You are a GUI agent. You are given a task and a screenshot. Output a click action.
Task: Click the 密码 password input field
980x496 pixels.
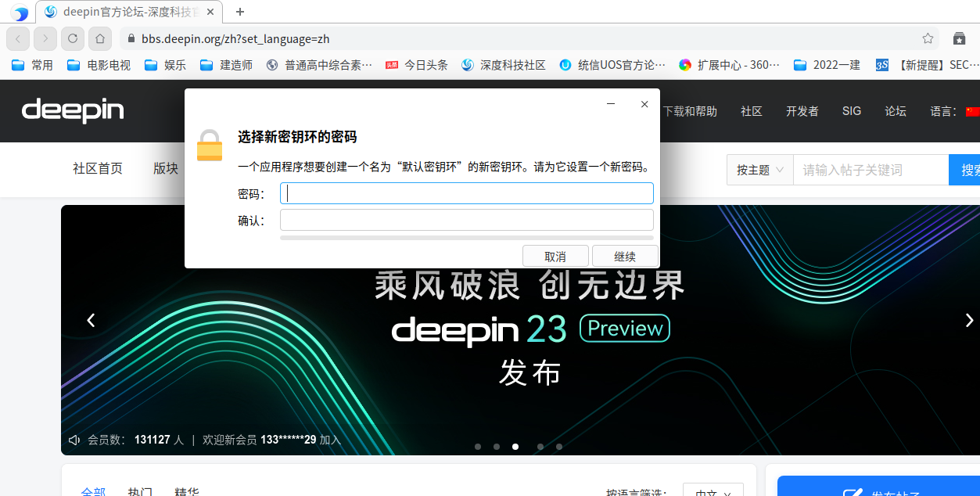467,192
